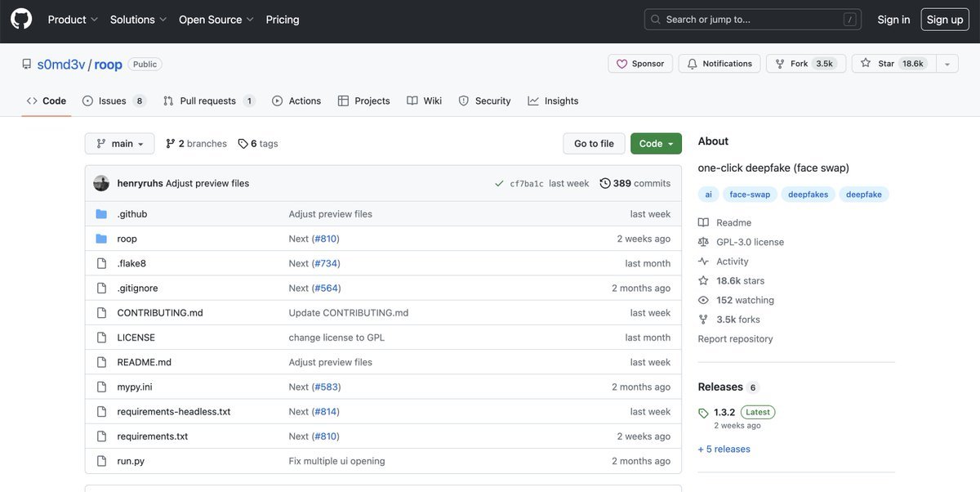The width and height of the screenshot is (980, 492).
Task: Click the Go to file button
Action: tap(594, 144)
